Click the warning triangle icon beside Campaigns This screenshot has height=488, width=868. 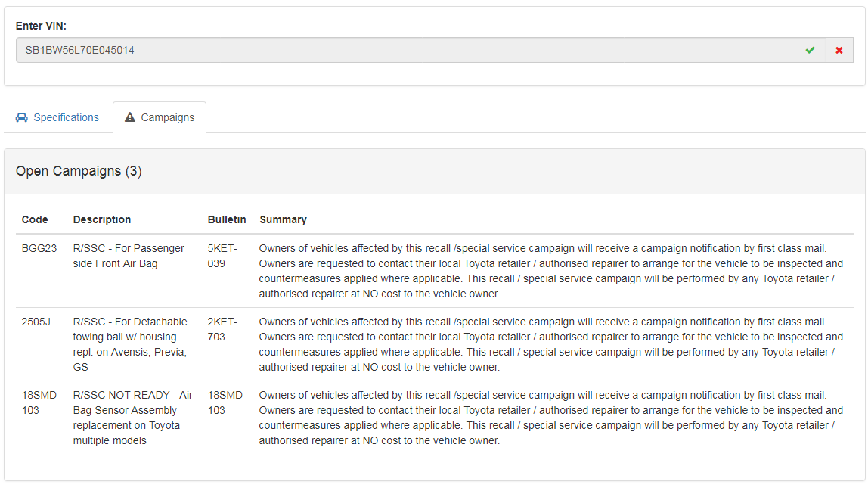[130, 117]
